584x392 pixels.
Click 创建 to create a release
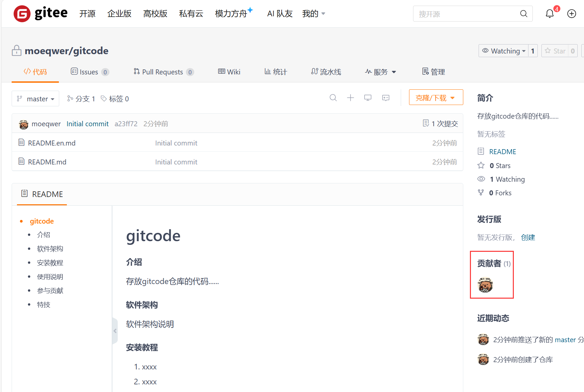click(x=528, y=237)
